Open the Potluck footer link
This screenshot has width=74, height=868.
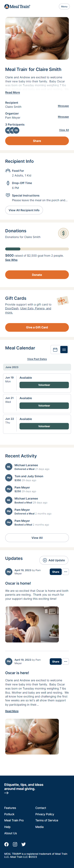tap(9, 814)
